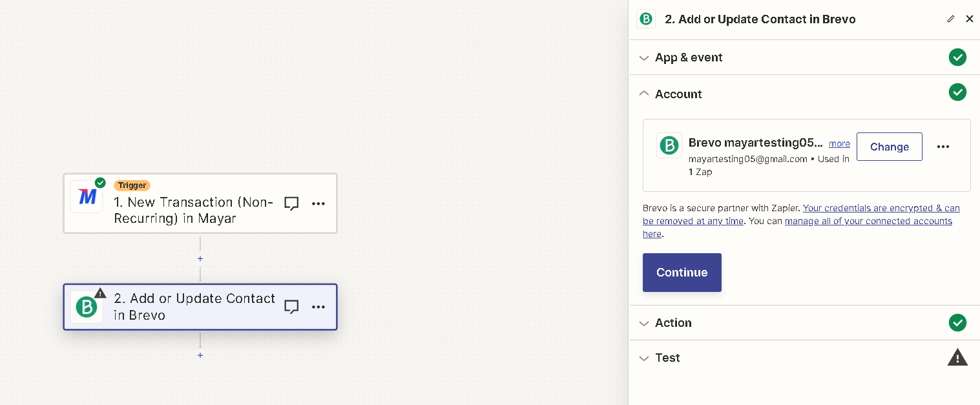The image size is (980, 405).
Task: Select the '1. New Transaction (Non-Recurring) in Mayar' step
Action: tap(200, 203)
